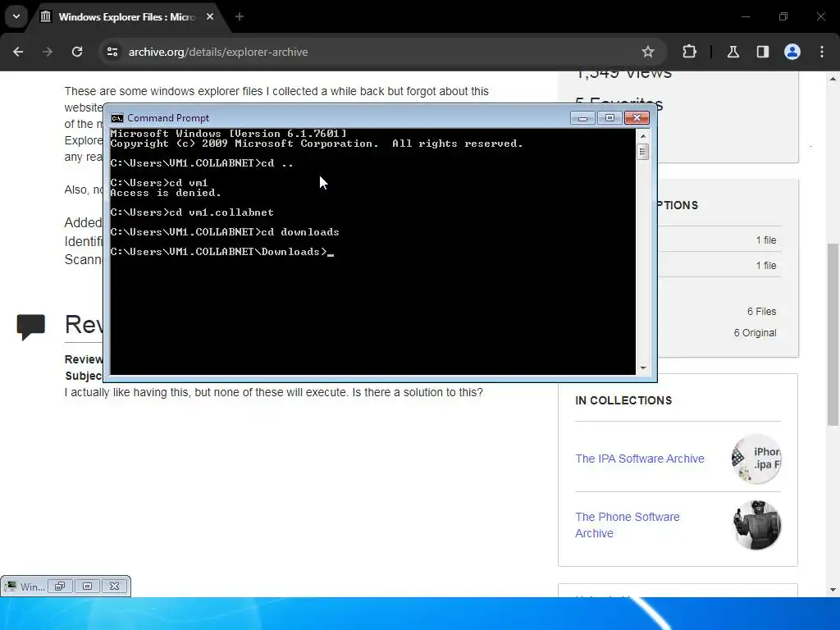The image size is (840, 630).
Task: Click the IN COLLECTIONS heading
Action: coord(623,400)
